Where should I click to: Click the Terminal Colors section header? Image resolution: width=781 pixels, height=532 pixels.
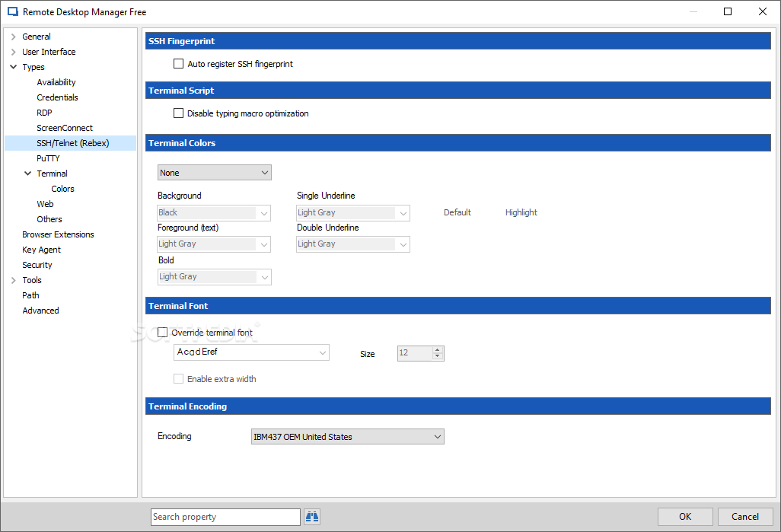[457, 143]
